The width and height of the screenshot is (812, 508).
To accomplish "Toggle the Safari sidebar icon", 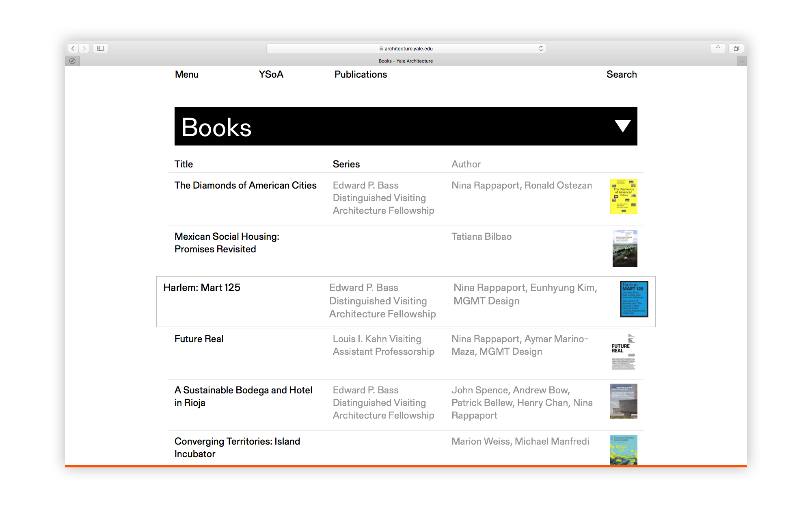I will coord(100,48).
